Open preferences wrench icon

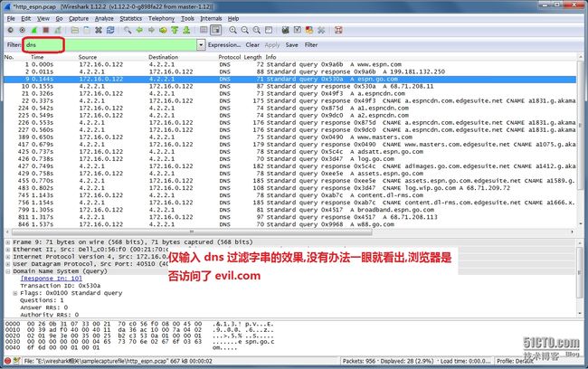321,30
